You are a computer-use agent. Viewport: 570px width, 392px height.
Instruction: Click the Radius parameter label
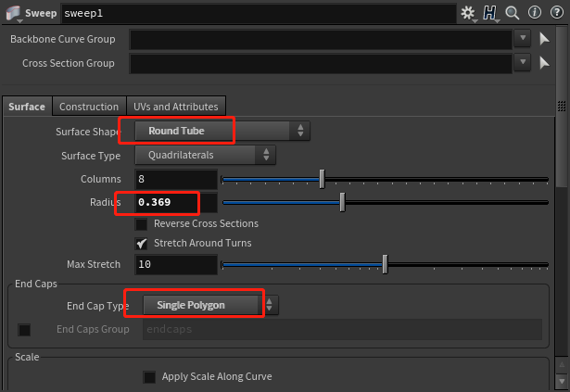[106, 202]
